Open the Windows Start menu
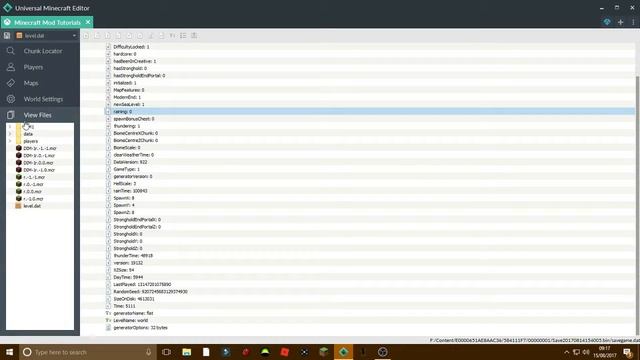The width and height of the screenshot is (640, 360). coord(9,352)
